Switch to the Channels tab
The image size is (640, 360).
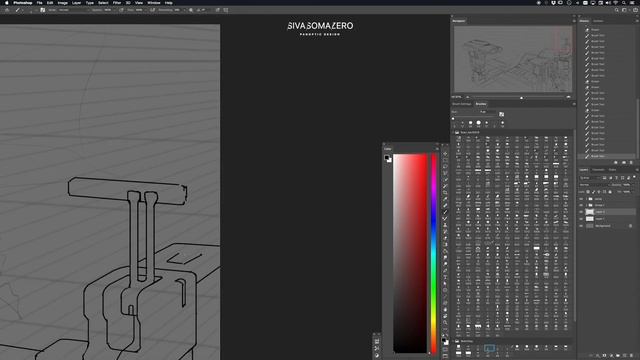pyautogui.click(x=598, y=170)
